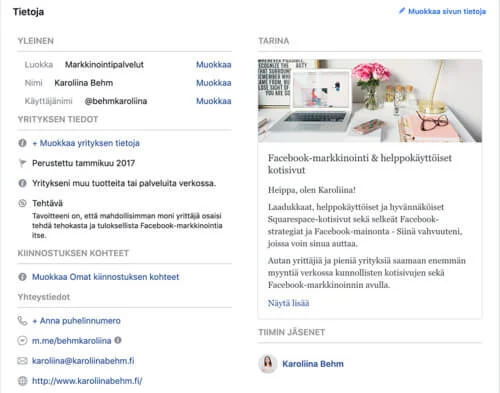Screen dimensions: 500x393
Task: Click the TIIMIN JÄSENET section heading
Action: point(292,332)
